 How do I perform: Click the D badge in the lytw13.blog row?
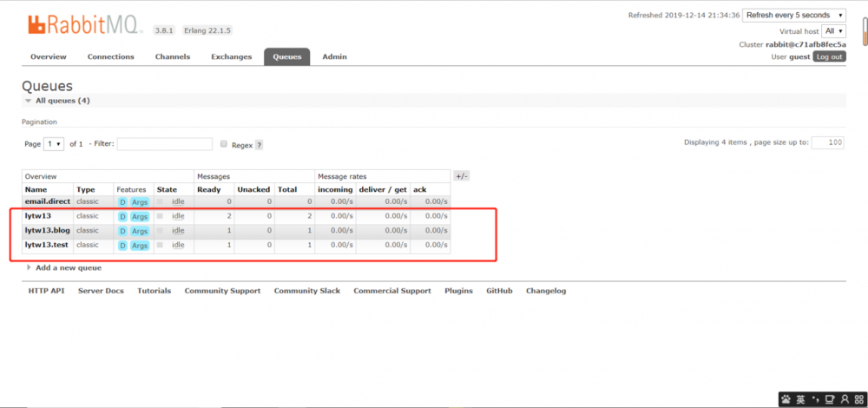point(123,231)
